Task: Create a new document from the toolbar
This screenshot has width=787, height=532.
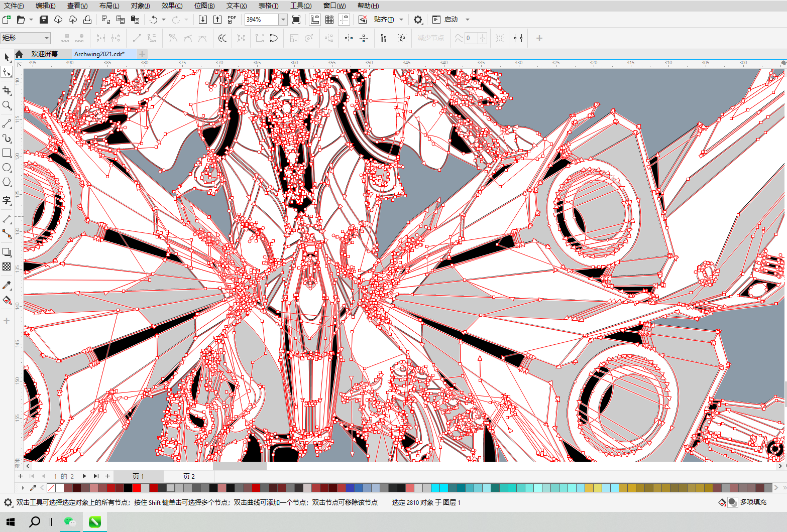Action: (7, 20)
